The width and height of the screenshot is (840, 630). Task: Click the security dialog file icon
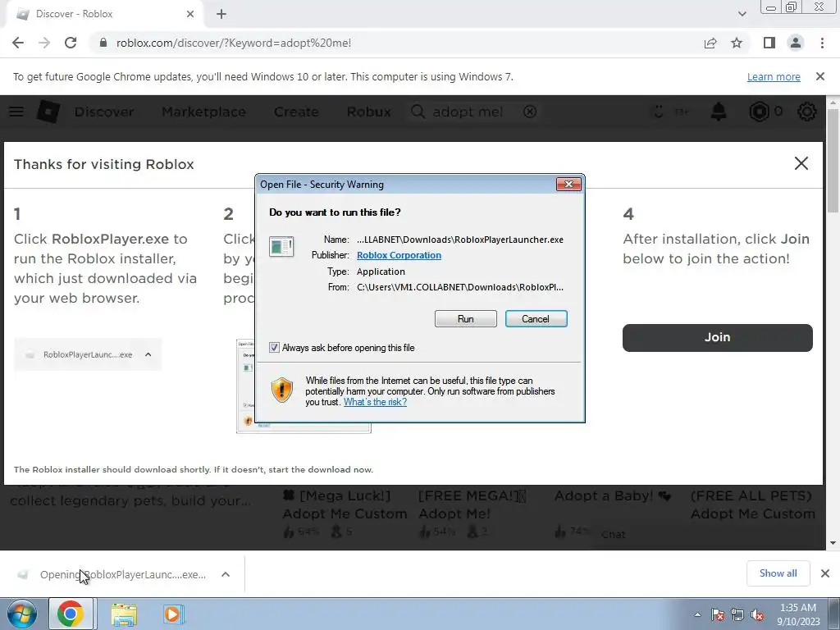(281, 246)
